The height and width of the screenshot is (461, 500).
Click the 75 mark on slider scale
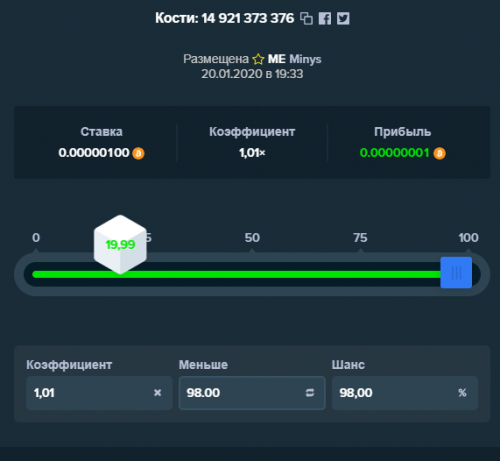[x=360, y=238]
